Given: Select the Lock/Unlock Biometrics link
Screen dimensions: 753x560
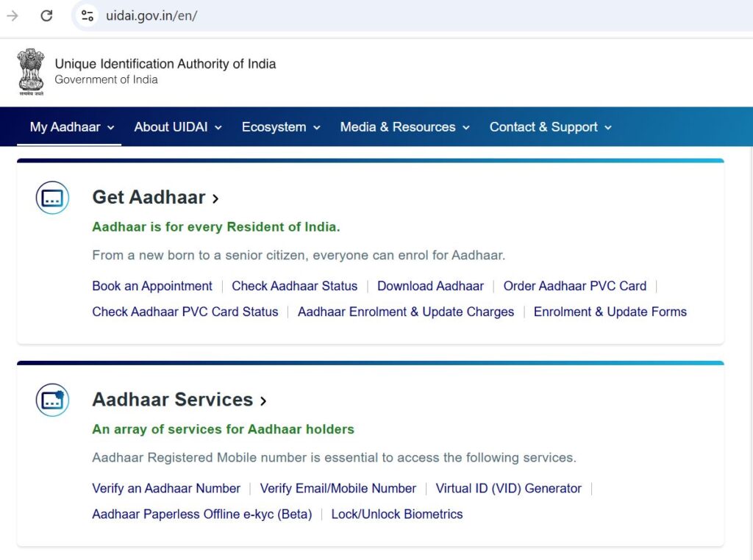Looking at the screenshot, I should tap(396, 514).
